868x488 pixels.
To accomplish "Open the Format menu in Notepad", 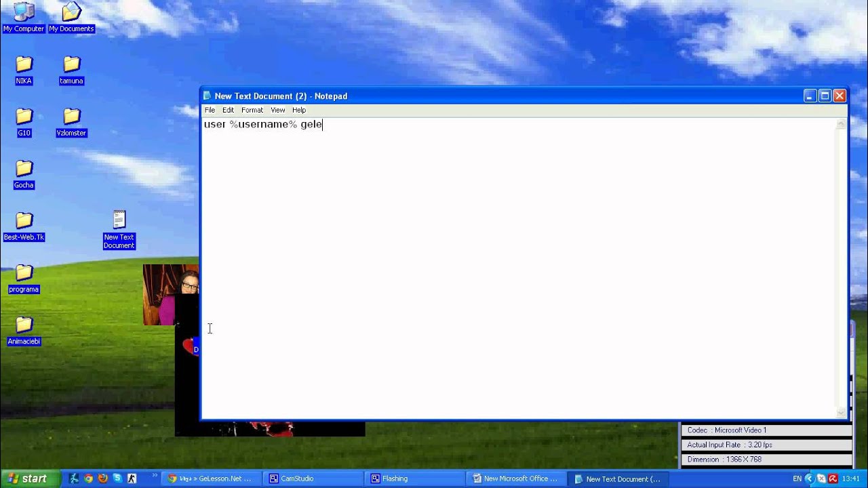I will 252,110.
